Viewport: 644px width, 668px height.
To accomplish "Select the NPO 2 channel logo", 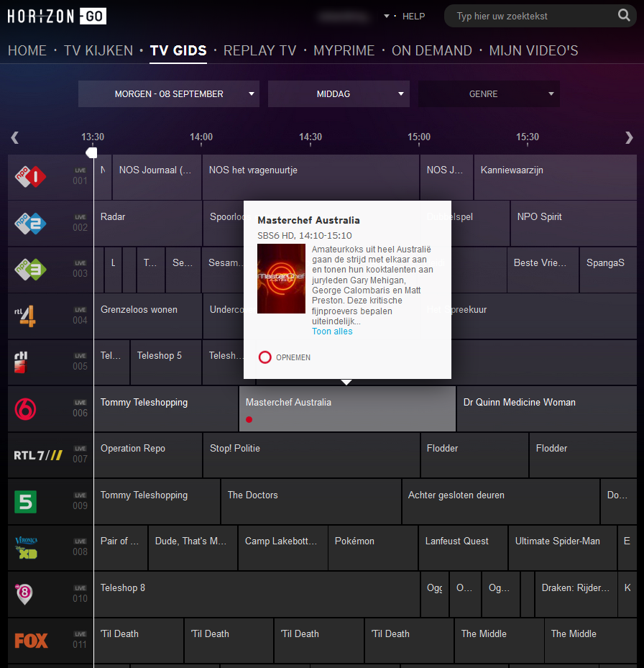I will point(30,223).
